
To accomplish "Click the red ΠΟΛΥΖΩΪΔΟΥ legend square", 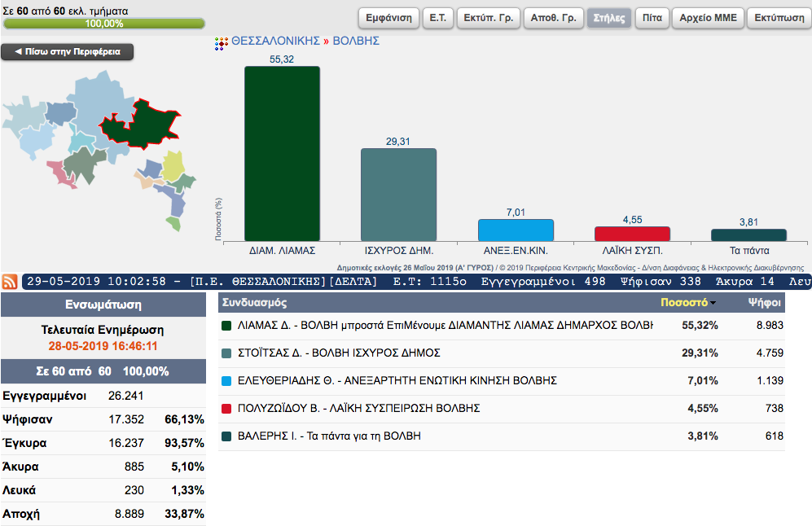I will click(227, 409).
